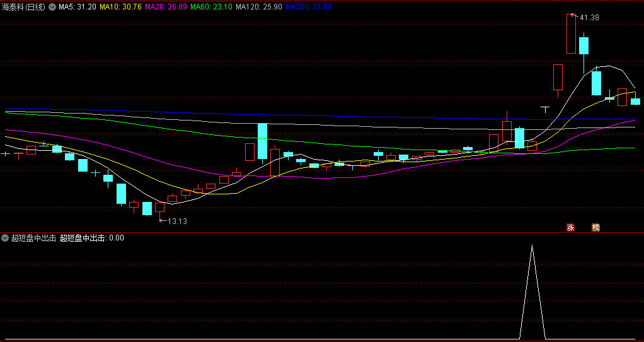644x342 pixels.
Task: Open the 超短盘中出击 indicator dropdown arrow
Action: [x=5, y=238]
